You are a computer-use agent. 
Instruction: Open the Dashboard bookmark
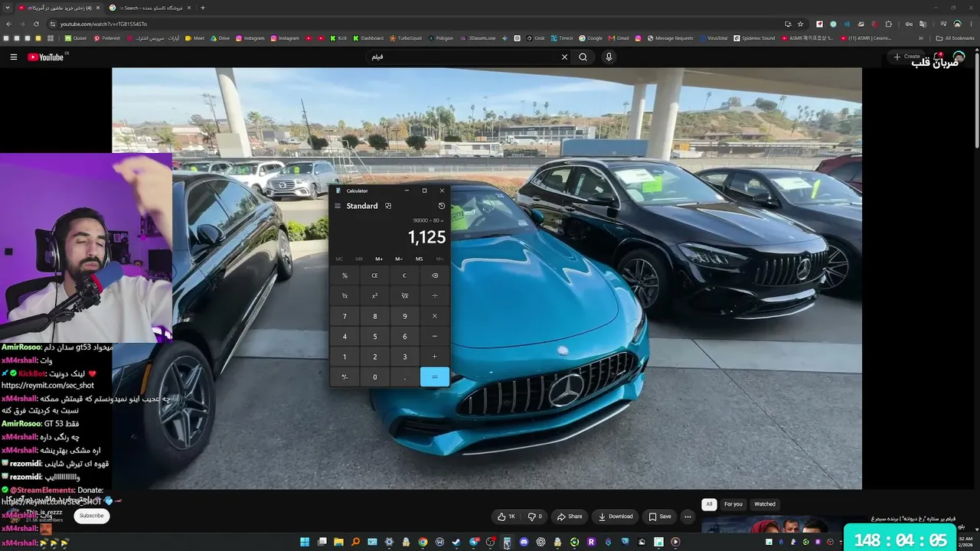367,38
